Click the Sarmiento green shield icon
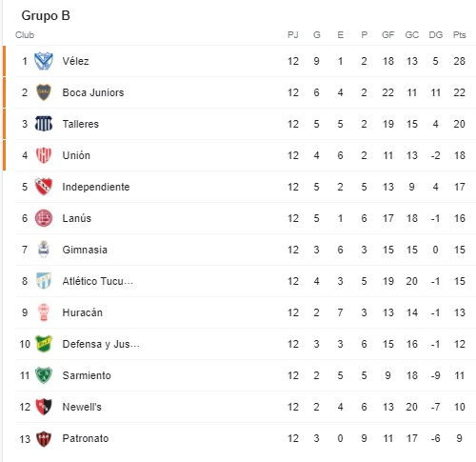The width and height of the screenshot is (476, 462). tap(44, 375)
